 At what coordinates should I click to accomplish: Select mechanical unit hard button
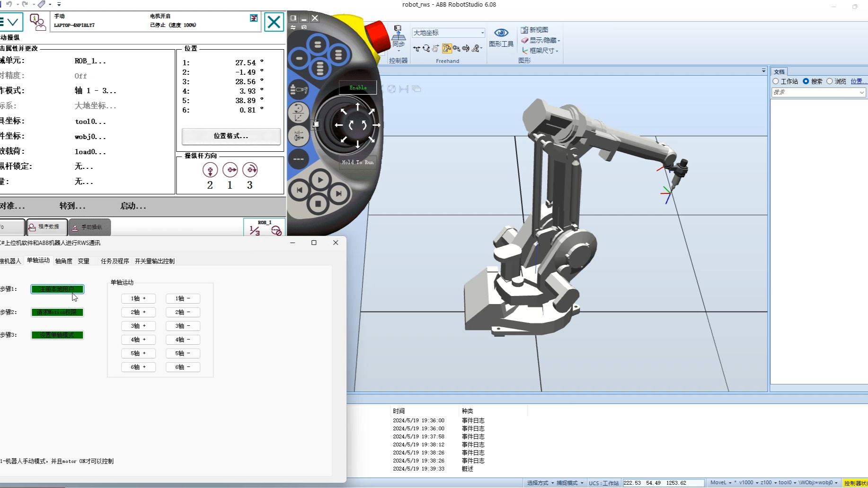click(x=299, y=89)
